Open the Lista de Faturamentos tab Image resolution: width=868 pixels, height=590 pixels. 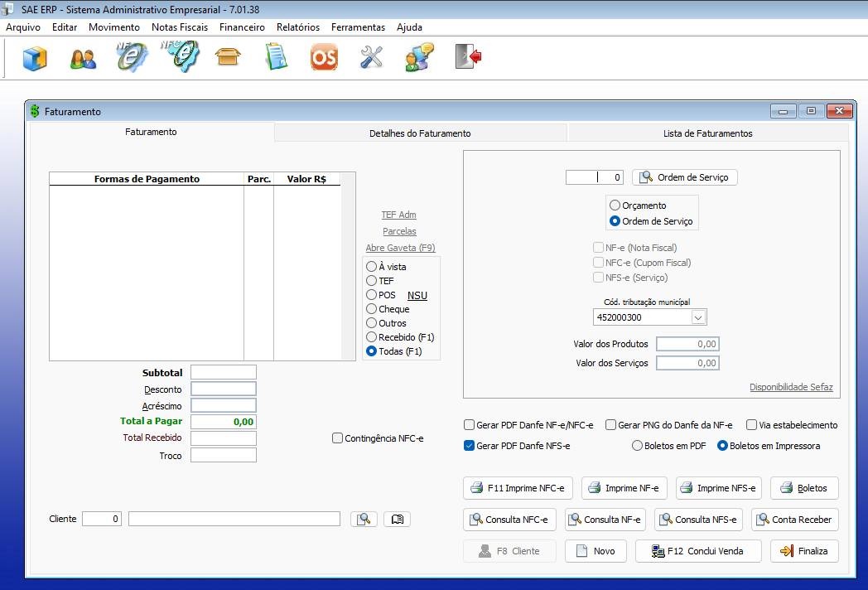click(x=707, y=133)
